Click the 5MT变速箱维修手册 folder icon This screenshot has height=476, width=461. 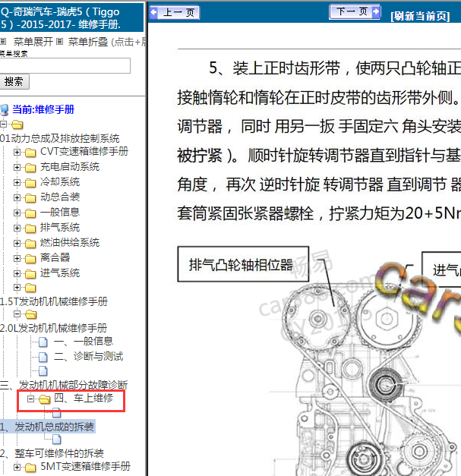click(x=30, y=467)
